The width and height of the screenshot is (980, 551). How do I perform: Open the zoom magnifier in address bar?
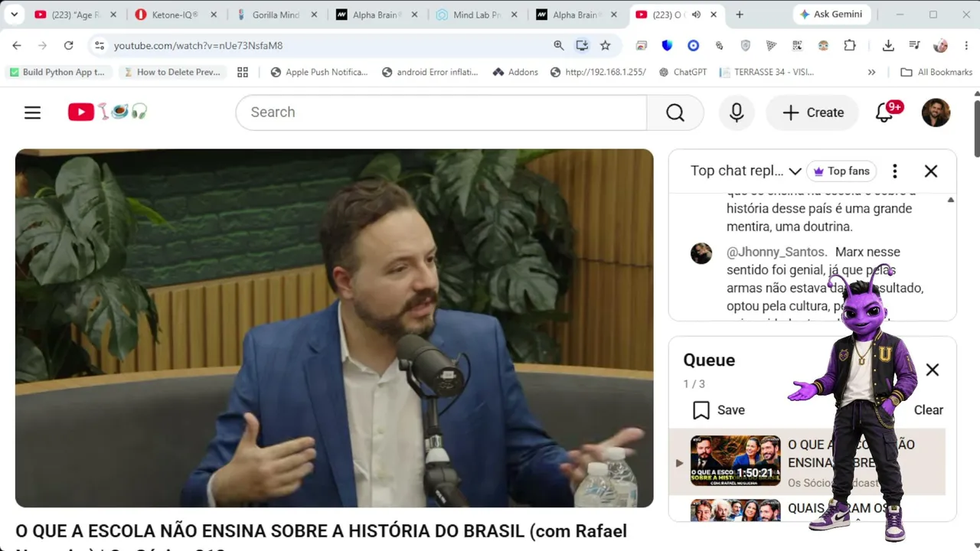click(559, 46)
